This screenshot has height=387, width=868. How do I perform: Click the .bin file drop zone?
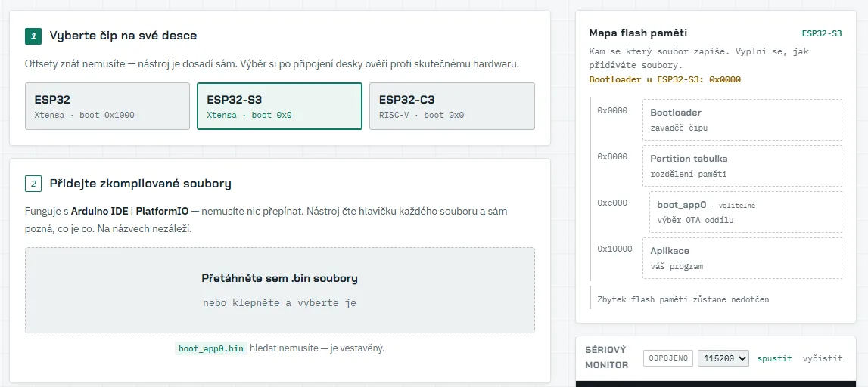tap(279, 290)
